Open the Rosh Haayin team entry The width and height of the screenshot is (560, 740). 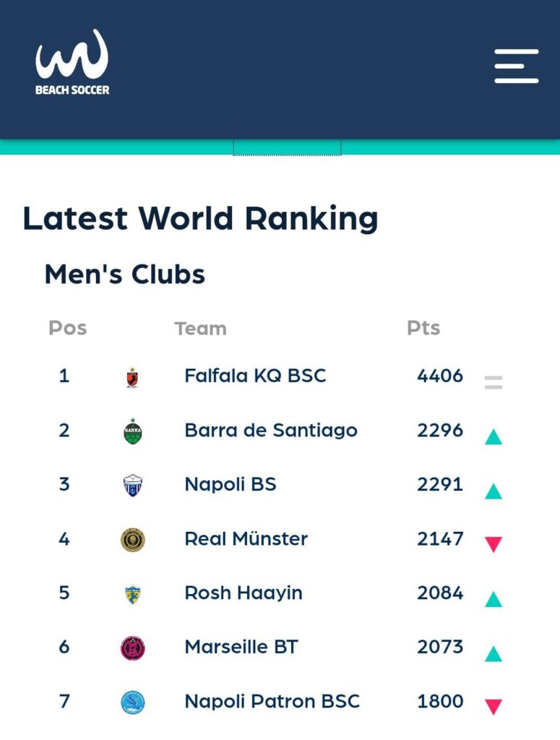coord(244,593)
